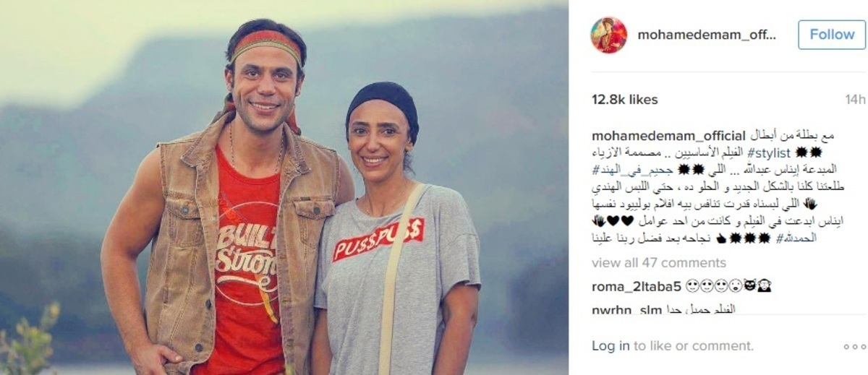Click mohamedemam_official username in the caption
Image resolution: width=868 pixels, height=375 pixels.
668,136
